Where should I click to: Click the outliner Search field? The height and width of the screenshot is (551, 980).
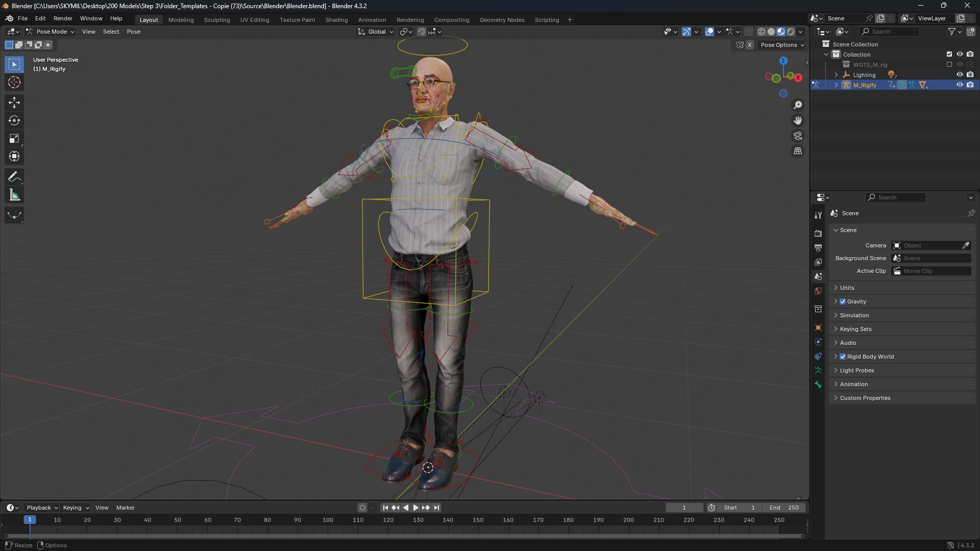(889, 32)
